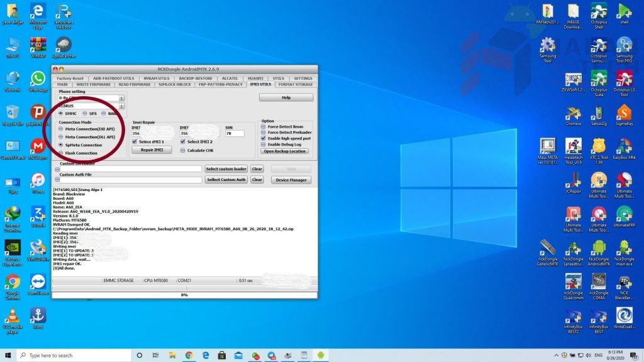Screen dimensions: 644x362
Task: Launch the nckDongle Qualcomm shortcut
Action: (573, 287)
